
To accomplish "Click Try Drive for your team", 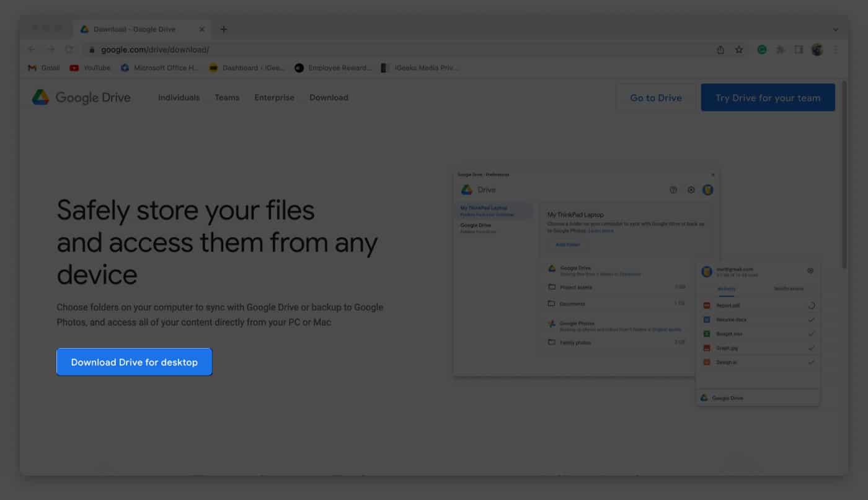I will (x=768, y=97).
